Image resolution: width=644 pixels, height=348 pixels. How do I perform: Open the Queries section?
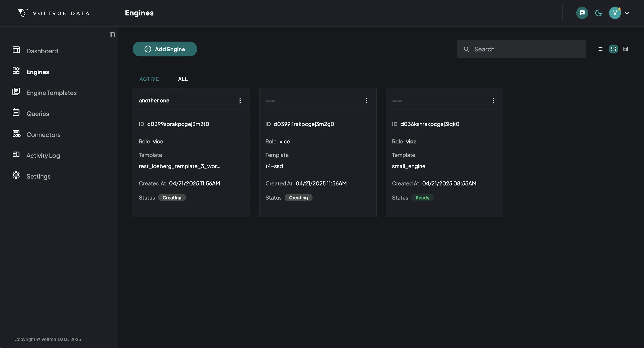tap(38, 114)
